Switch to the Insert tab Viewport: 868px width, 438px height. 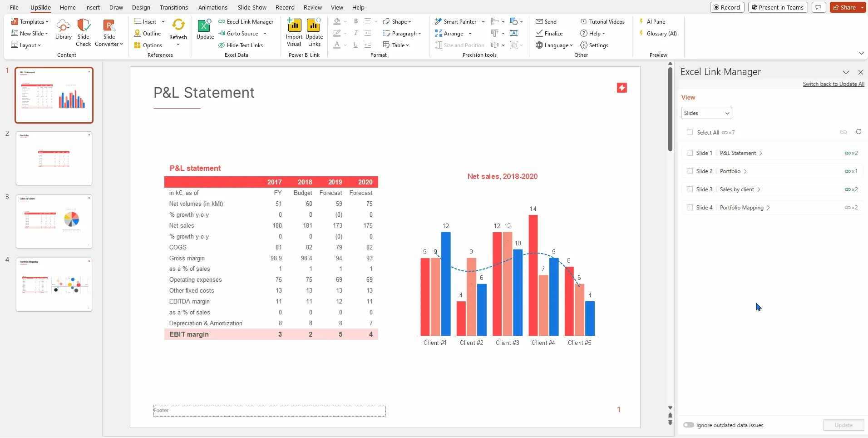coord(93,7)
